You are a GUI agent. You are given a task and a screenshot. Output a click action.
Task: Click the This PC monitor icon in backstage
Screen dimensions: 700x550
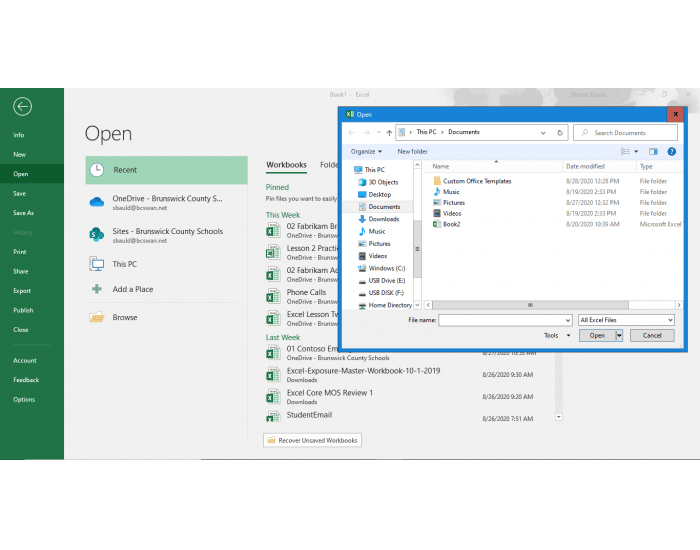pyautogui.click(x=97, y=264)
